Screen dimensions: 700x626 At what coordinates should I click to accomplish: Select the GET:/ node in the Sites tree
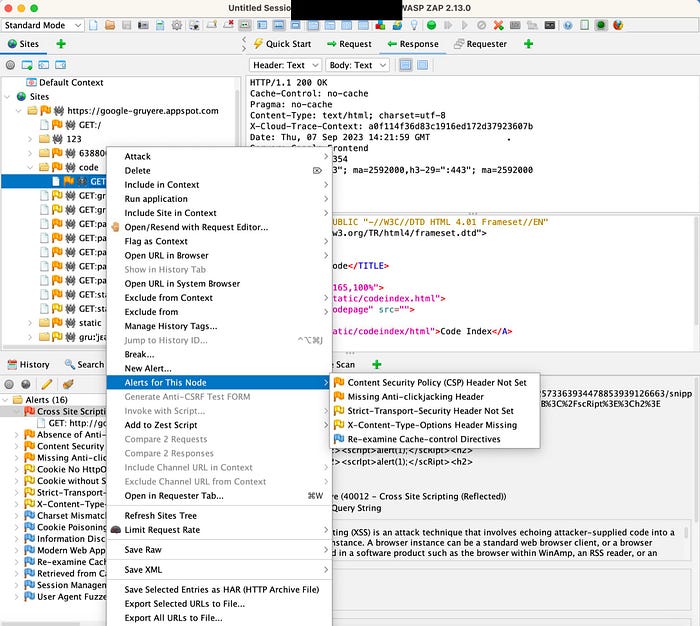tap(70, 125)
